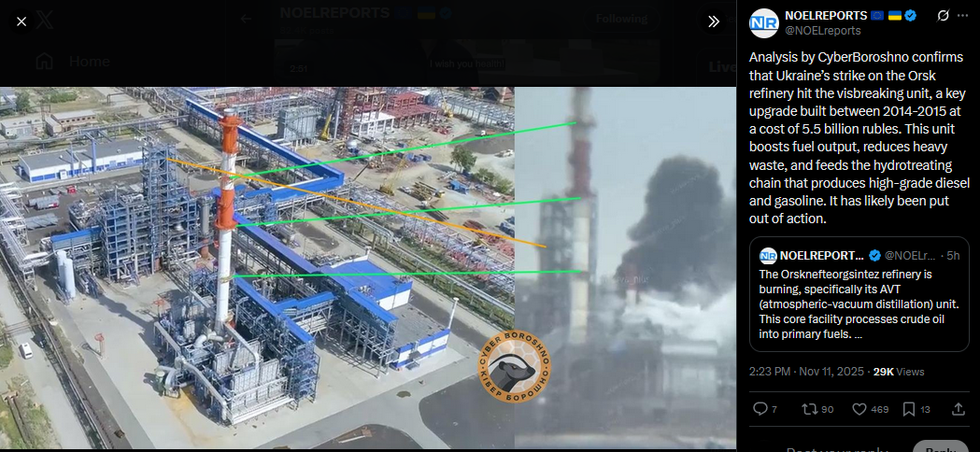Open the quoted post's 5h timestamp
The height and width of the screenshot is (452, 980).
pos(953,255)
